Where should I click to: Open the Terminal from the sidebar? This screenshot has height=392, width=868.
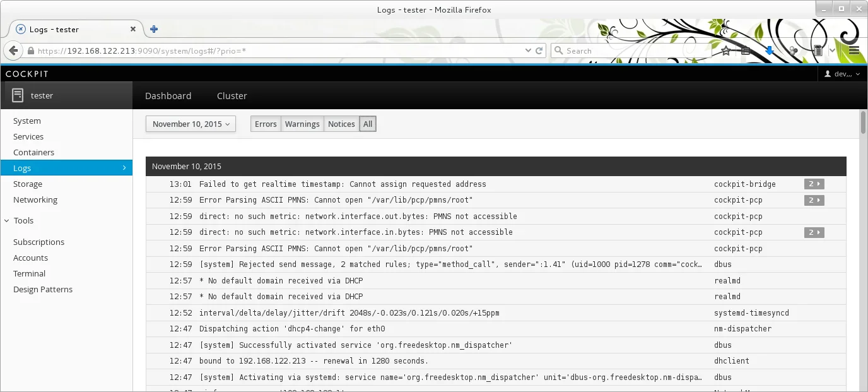pos(29,273)
